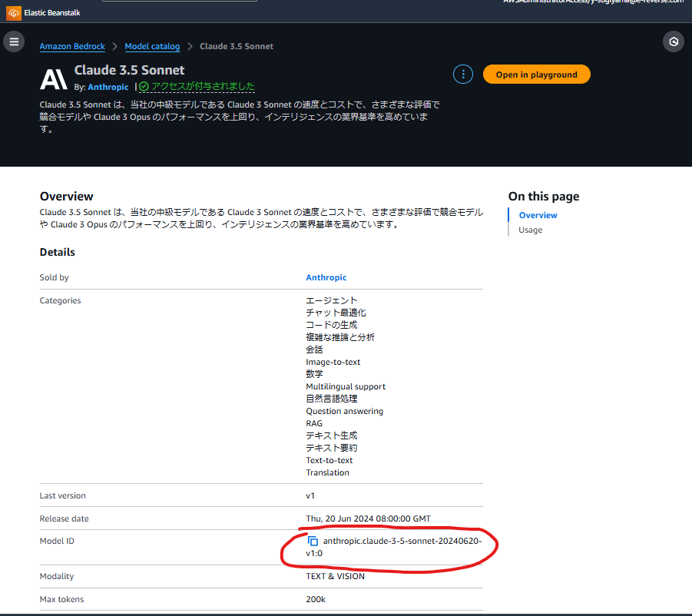This screenshot has width=692, height=616.
Task: Open Anthropic provider link in header
Action: click(x=108, y=87)
